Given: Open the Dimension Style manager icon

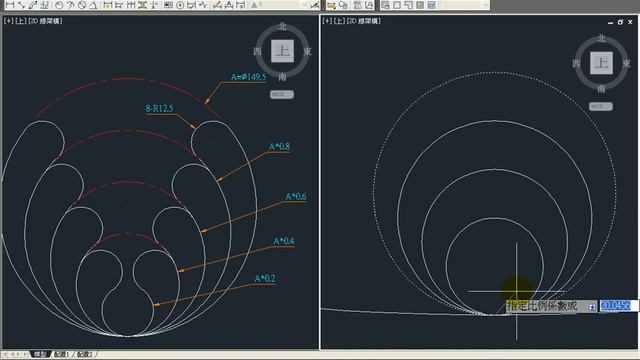Looking at the screenshot, I should click(315, 5).
